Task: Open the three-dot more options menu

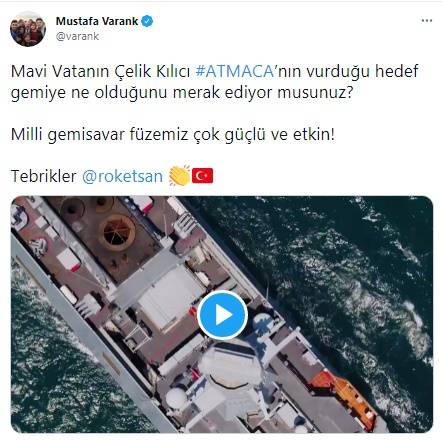Action: coord(427,21)
